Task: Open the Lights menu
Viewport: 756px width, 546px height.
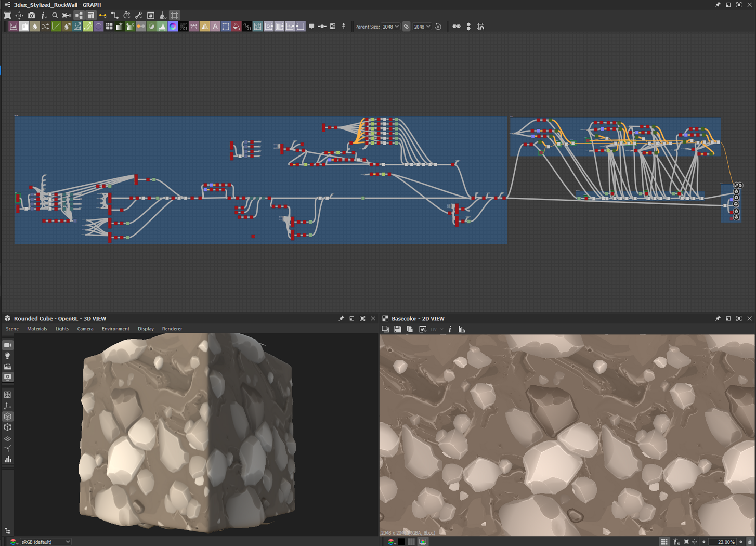Action: 62,329
